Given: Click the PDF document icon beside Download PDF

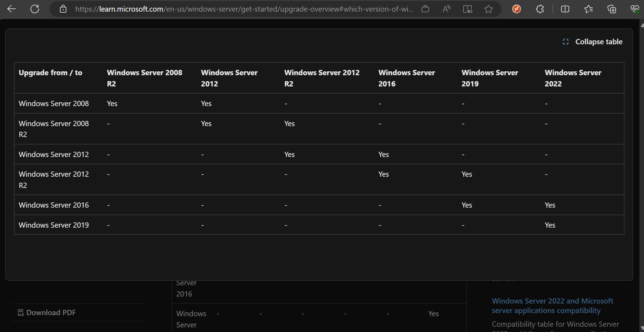Looking at the screenshot, I should [x=21, y=312].
